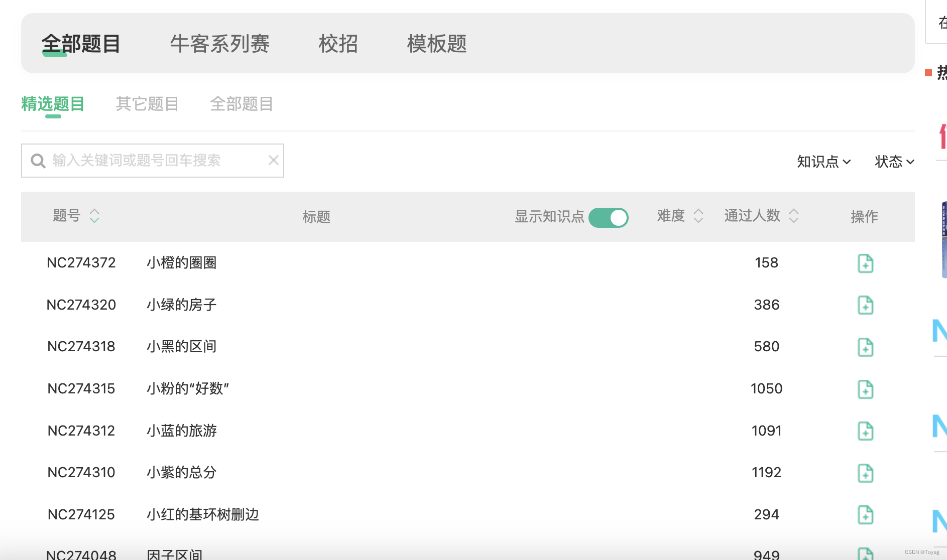Click the magnifier icon in the search box

[x=38, y=160]
